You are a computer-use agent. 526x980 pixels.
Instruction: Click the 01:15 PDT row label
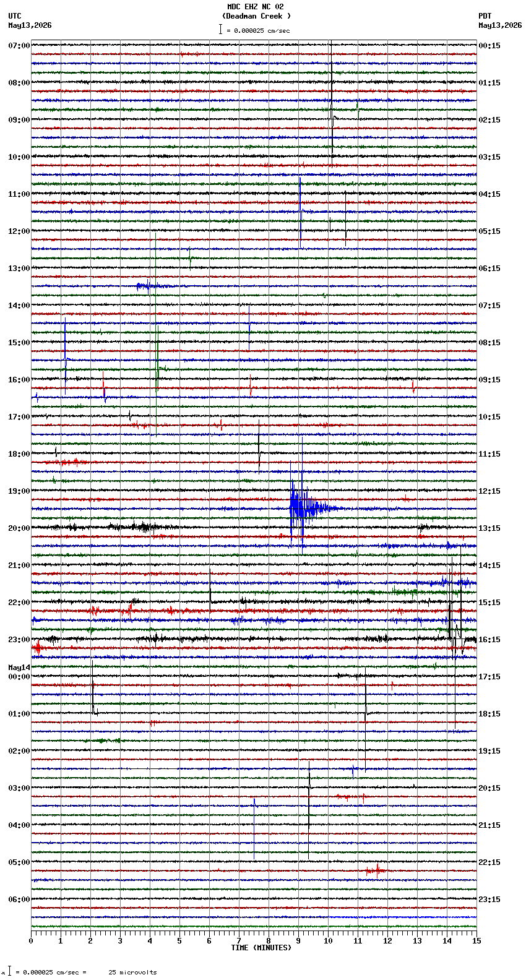(489, 83)
